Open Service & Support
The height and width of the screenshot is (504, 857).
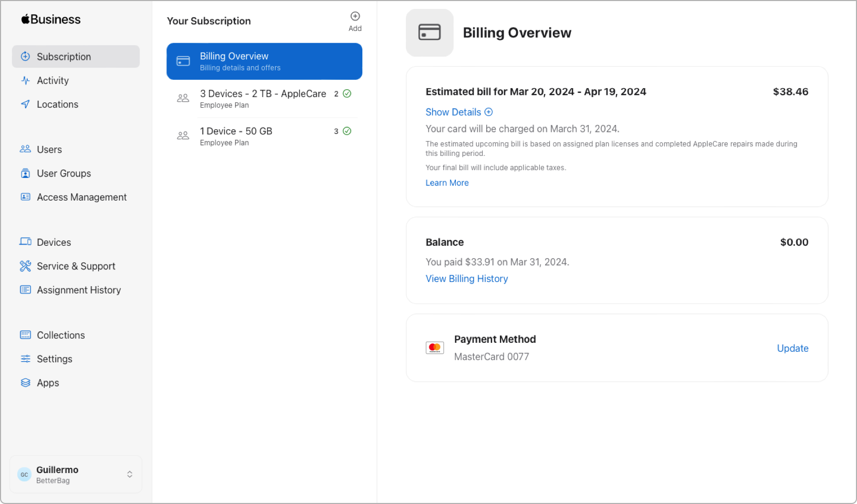pyautogui.click(x=76, y=266)
